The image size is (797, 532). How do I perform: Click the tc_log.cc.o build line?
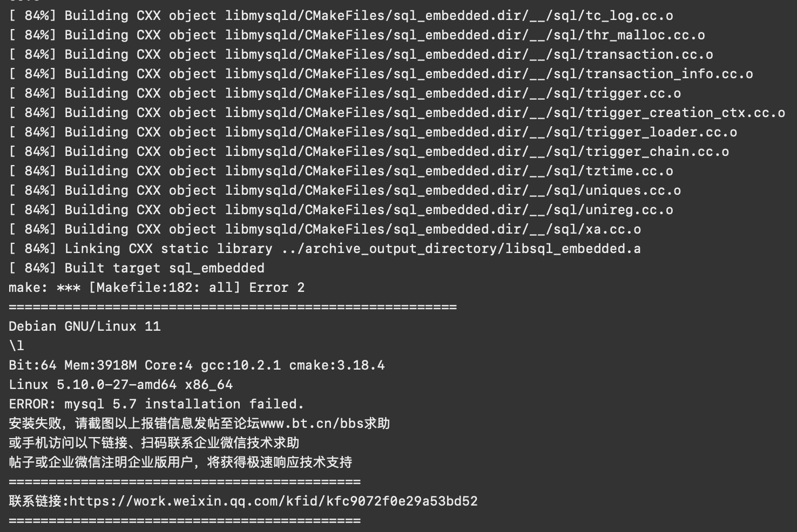pyautogui.click(x=341, y=16)
